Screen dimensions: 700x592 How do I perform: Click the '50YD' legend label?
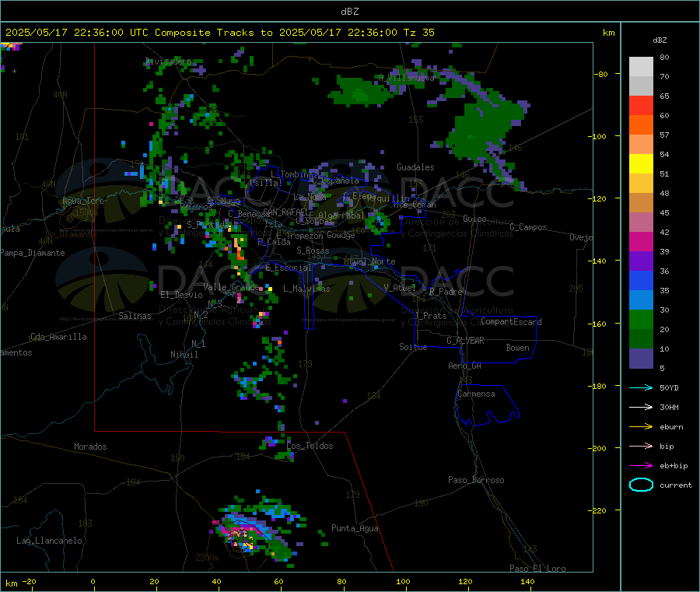click(x=669, y=387)
